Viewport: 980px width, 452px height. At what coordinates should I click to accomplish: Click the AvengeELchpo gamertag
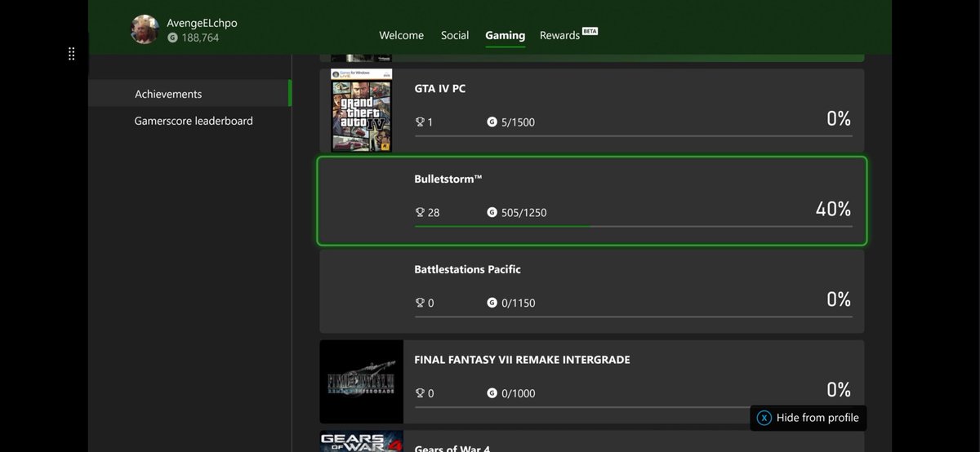tap(202, 23)
